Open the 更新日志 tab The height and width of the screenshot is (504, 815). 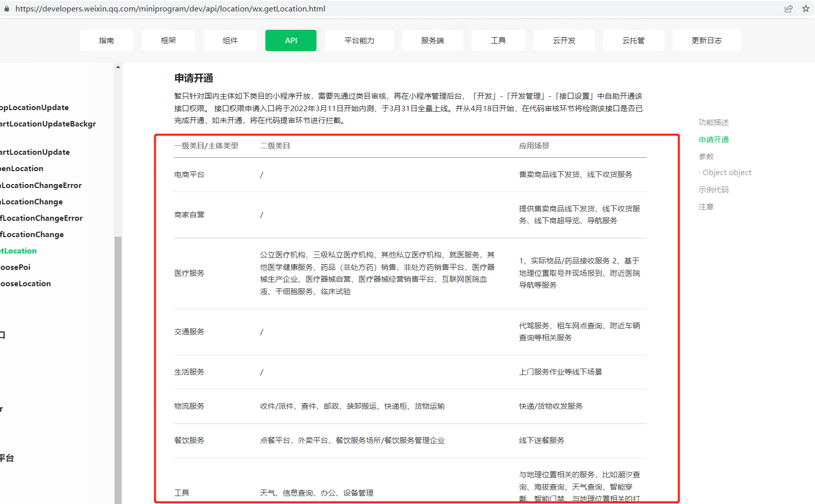coord(706,41)
